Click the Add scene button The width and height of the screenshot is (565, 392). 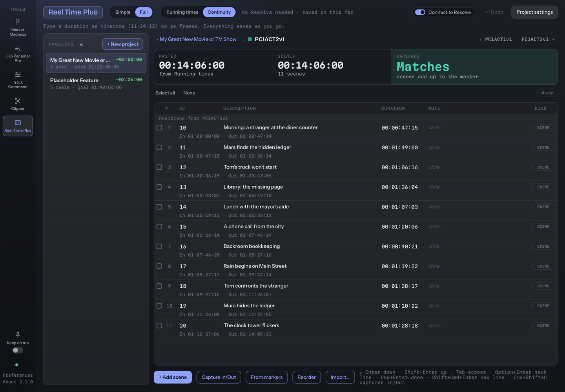pyautogui.click(x=173, y=377)
